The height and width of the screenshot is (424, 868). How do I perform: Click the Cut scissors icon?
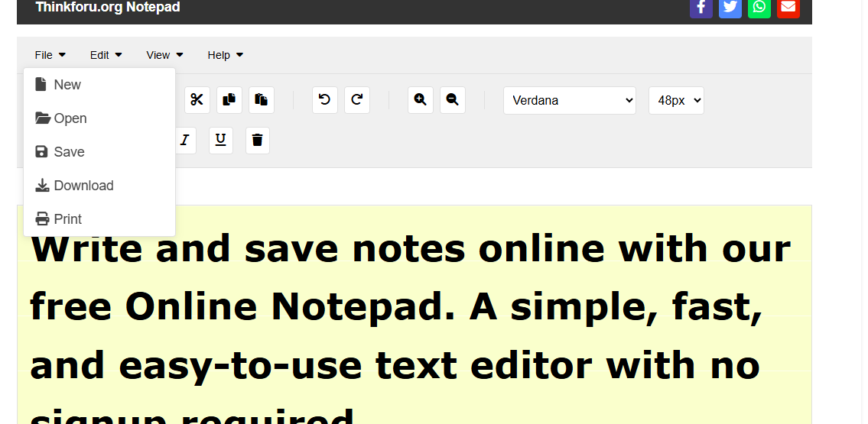tap(197, 100)
